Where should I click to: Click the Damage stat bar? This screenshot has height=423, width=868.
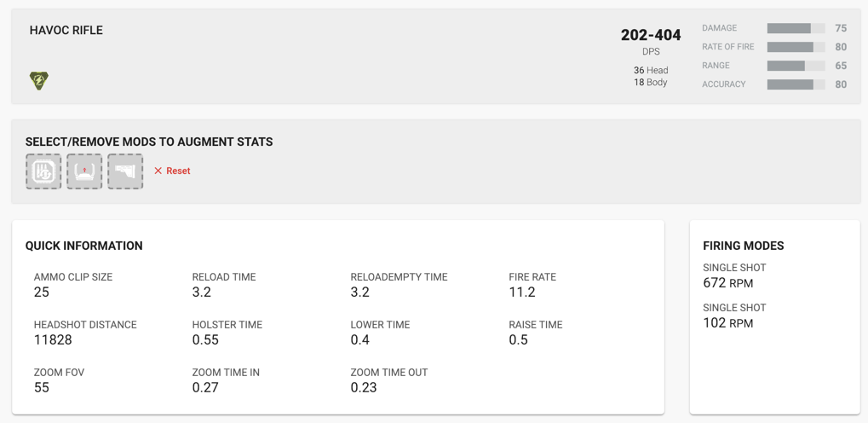(x=796, y=28)
